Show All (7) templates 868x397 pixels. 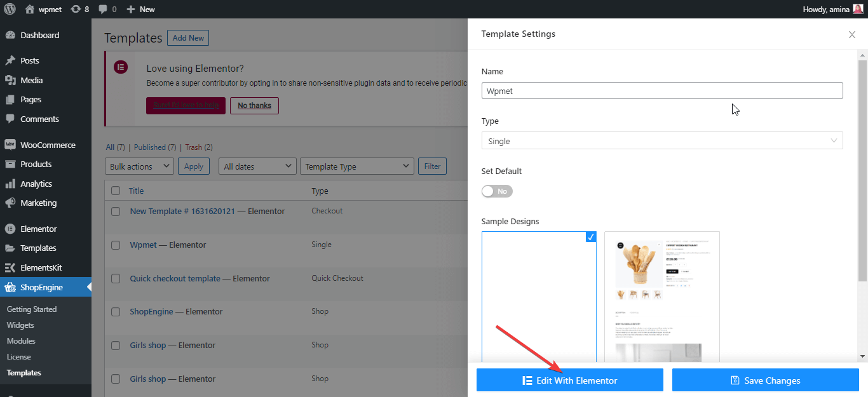(116, 147)
